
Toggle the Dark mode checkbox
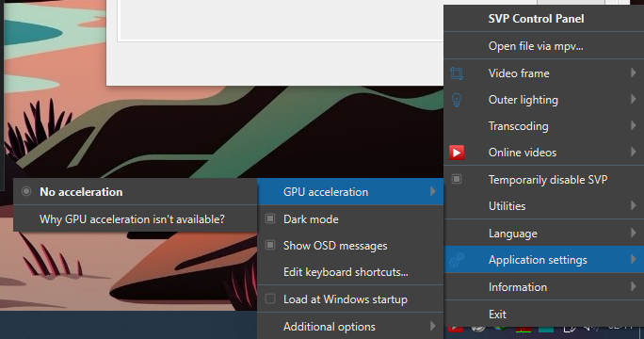[270, 218]
